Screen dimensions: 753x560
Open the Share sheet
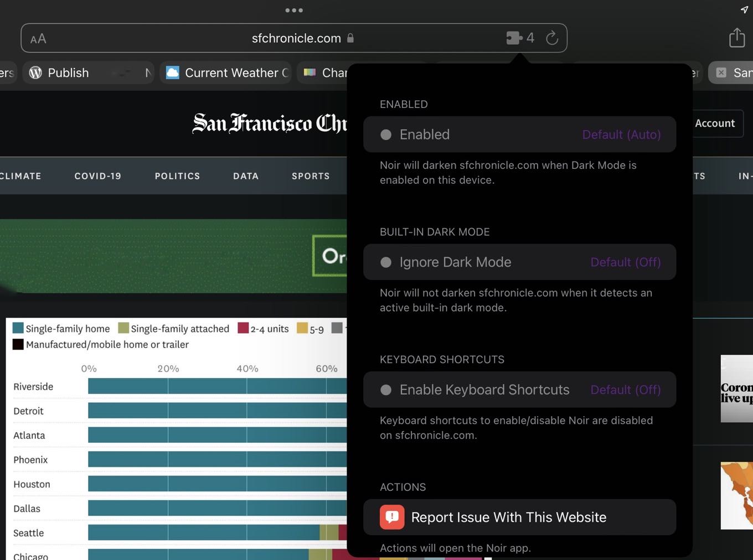click(736, 38)
